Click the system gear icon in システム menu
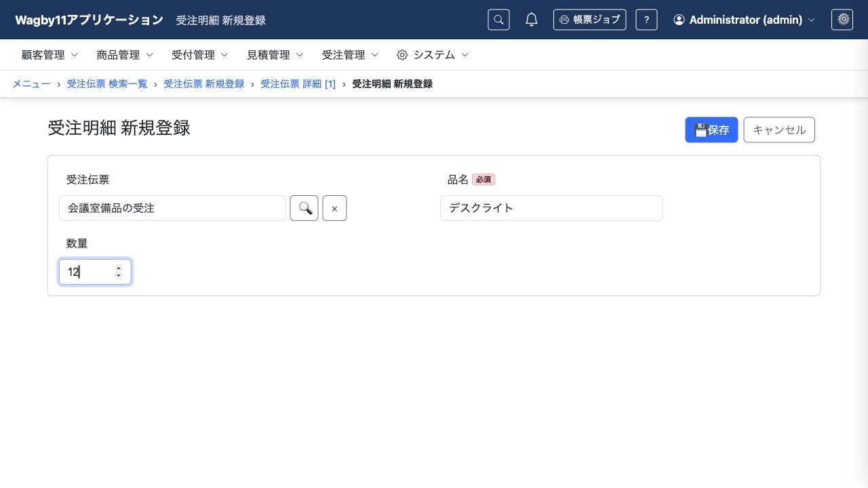The height and width of the screenshot is (488, 868). [402, 55]
